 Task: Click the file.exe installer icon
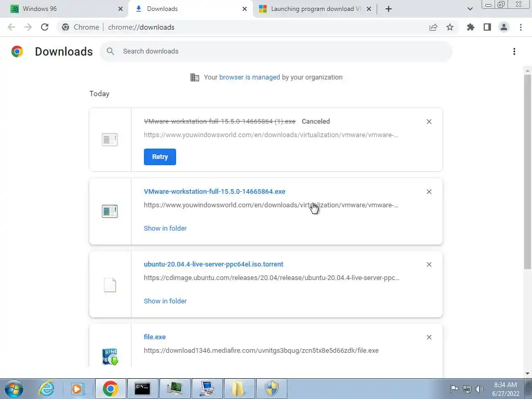pyautogui.click(x=110, y=356)
